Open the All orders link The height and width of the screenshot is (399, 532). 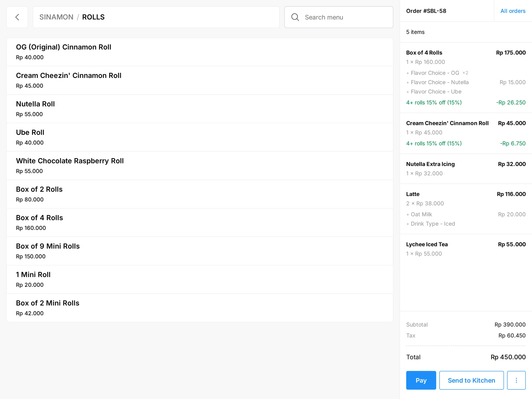tap(513, 11)
